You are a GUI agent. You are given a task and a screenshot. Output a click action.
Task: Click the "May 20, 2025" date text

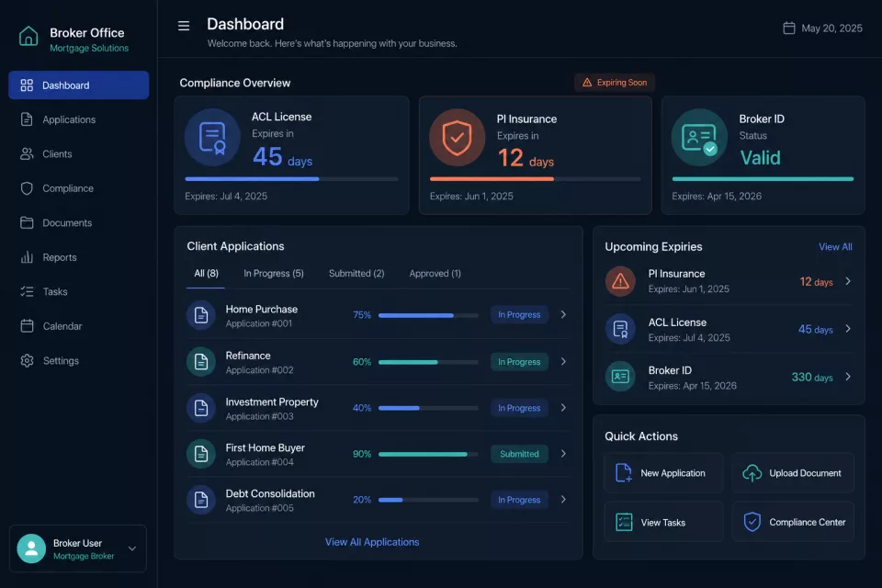tap(831, 28)
